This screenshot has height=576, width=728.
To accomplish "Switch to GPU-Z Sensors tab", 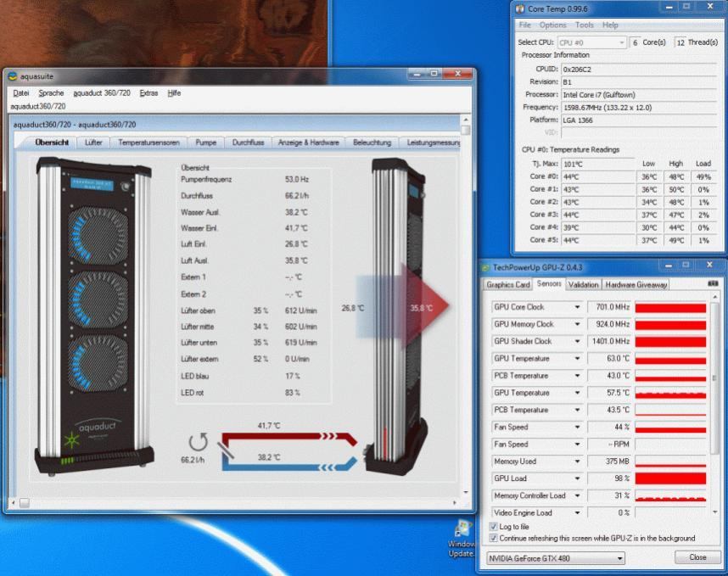I will 549,283.
